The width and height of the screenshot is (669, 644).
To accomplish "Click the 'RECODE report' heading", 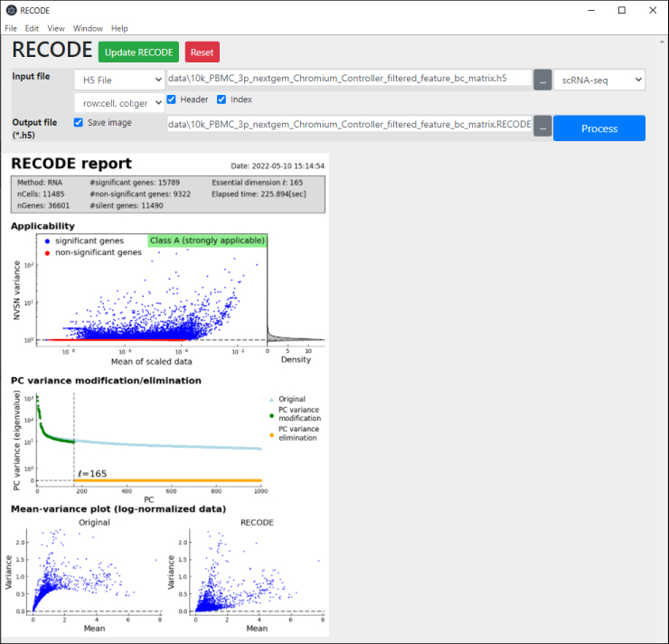I will pyautogui.click(x=71, y=164).
